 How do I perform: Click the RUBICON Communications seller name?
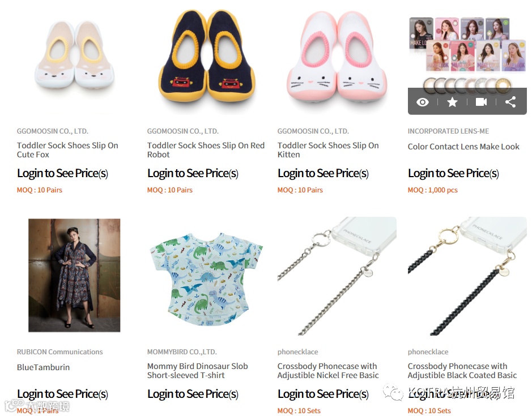point(59,352)
